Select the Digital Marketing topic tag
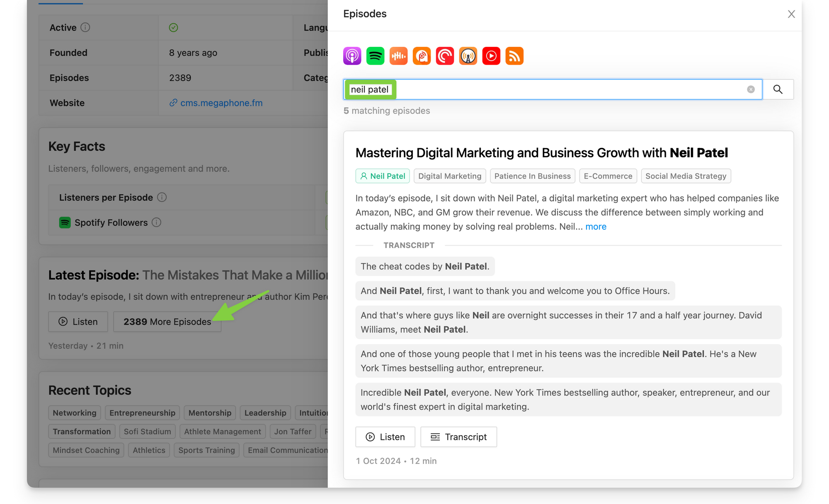The height and width of the screenshot is (504, 829). [450, 176]
